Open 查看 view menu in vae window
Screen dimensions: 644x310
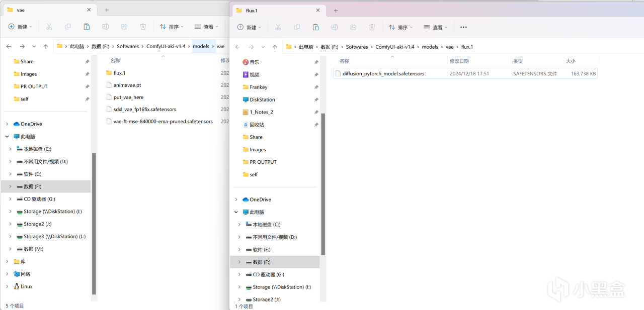[206, 27]
